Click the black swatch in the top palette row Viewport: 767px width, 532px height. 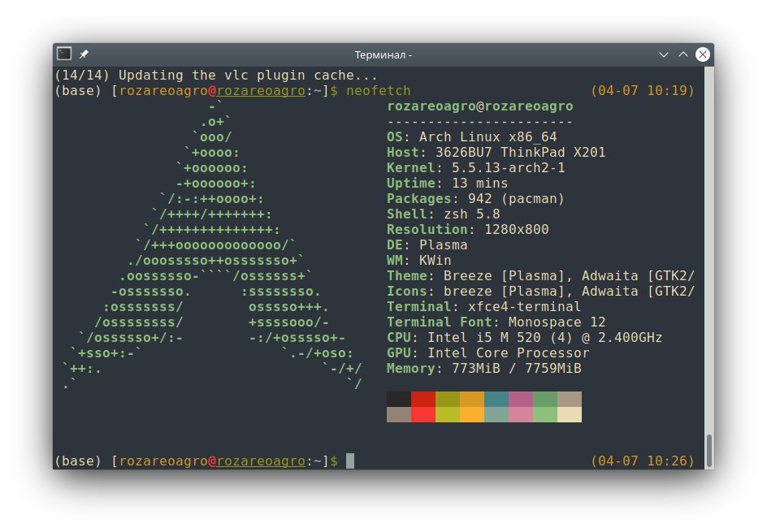[x=399, y=399]
